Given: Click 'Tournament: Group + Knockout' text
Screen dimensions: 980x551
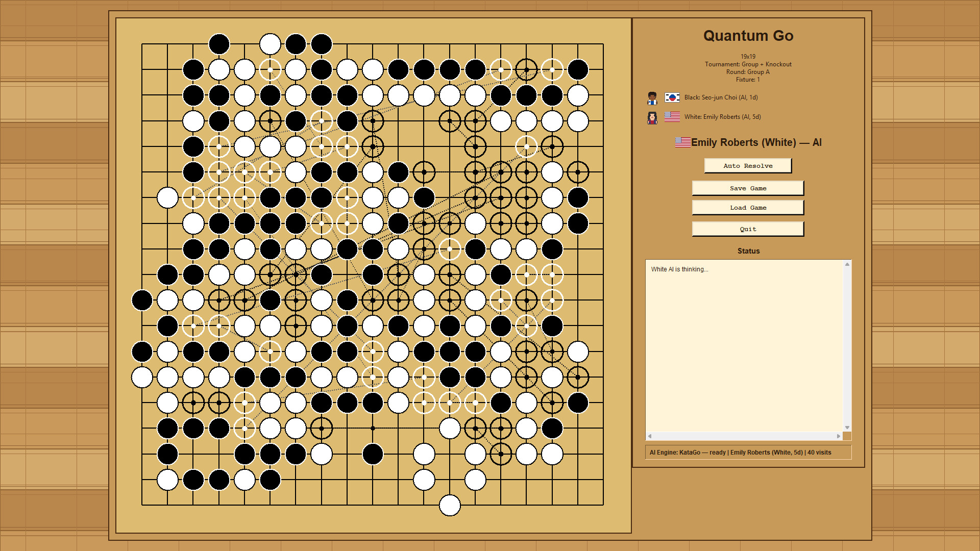Looking at the screenshot, I should point(748,64).
